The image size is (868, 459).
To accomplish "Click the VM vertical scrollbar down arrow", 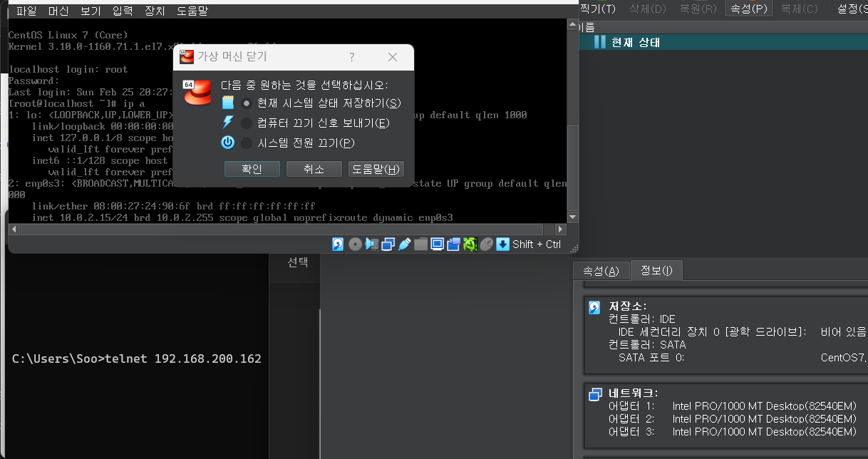I will [x=572, y=217].
